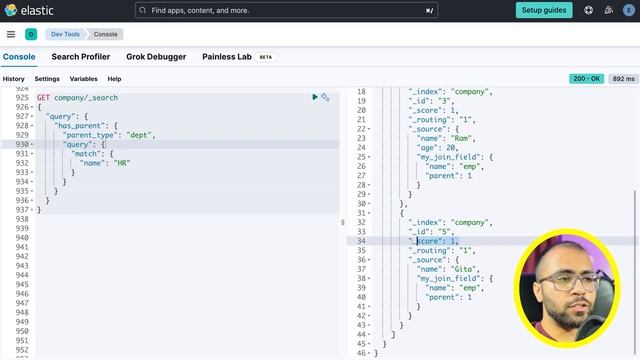Click editor line number 940
The image size is (640, 360).
click(x=22, y=238)
